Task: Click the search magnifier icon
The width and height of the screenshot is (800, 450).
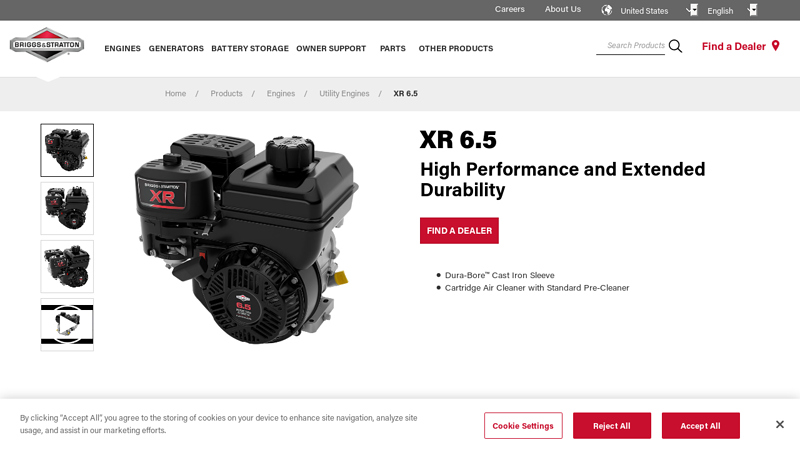Action: coord(675,46)
